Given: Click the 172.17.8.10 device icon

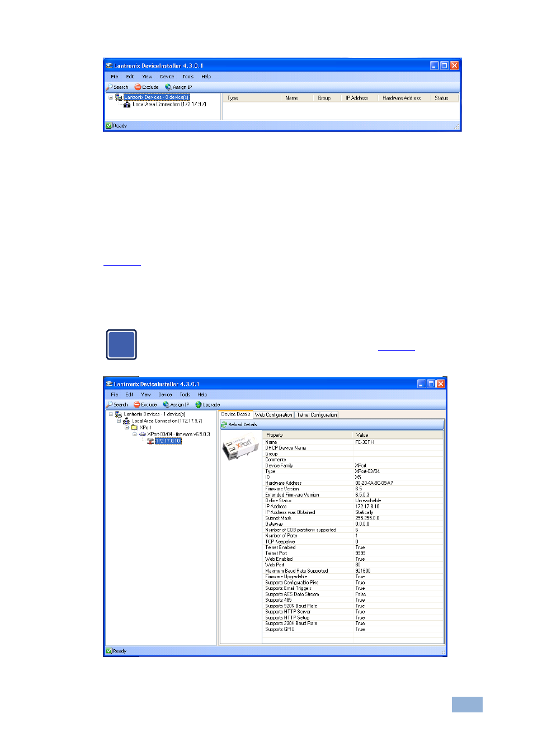Looking at the screenshot, I should tap(150, 441).
